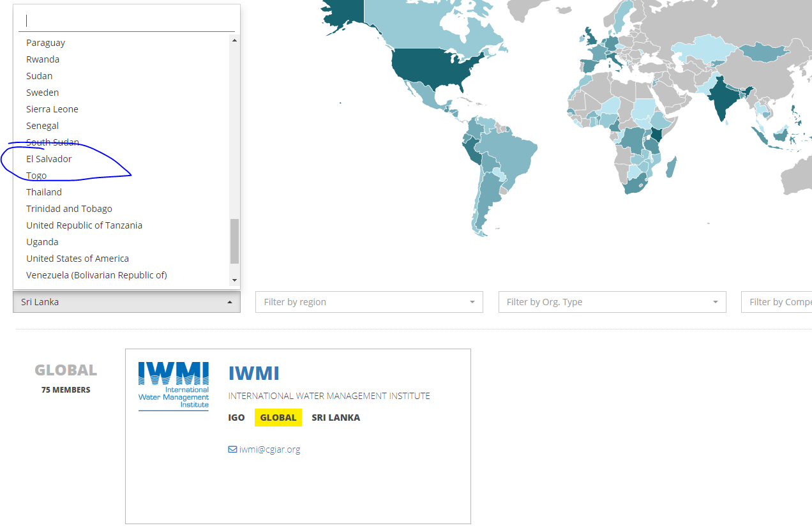Click the yellow GLOBAL tag

tap(278, 418)
